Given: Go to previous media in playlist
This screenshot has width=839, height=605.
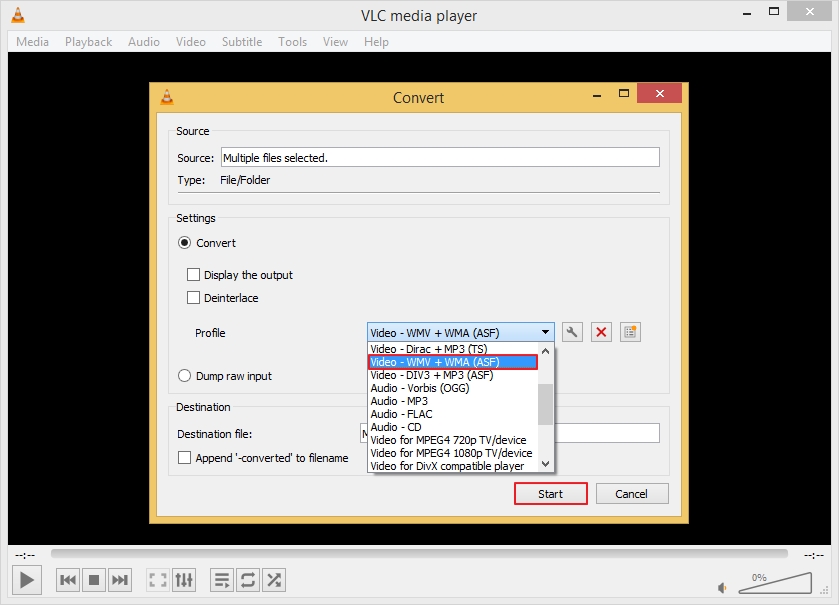Looking at the screenshot, I should coord(68,580).
